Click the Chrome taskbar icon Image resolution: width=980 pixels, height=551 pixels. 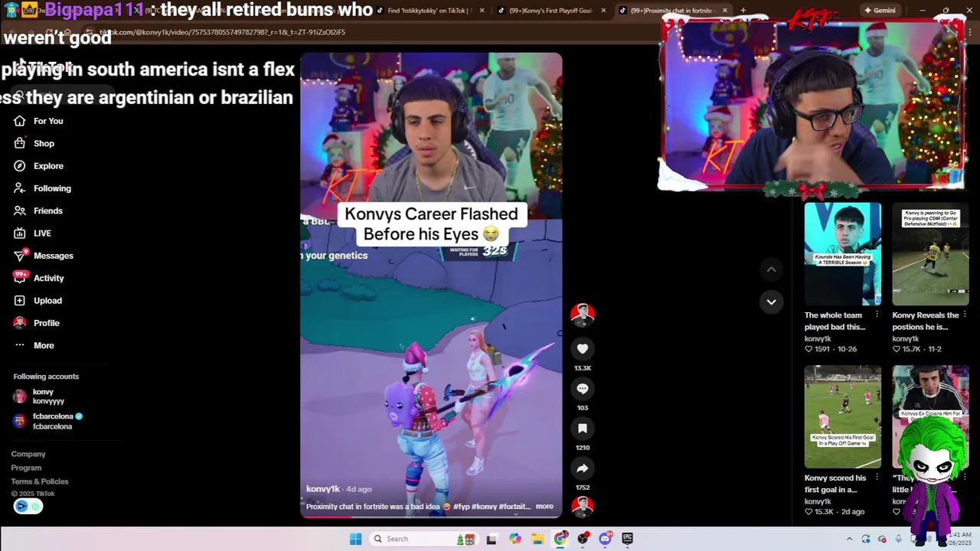[x=560, y=539]
